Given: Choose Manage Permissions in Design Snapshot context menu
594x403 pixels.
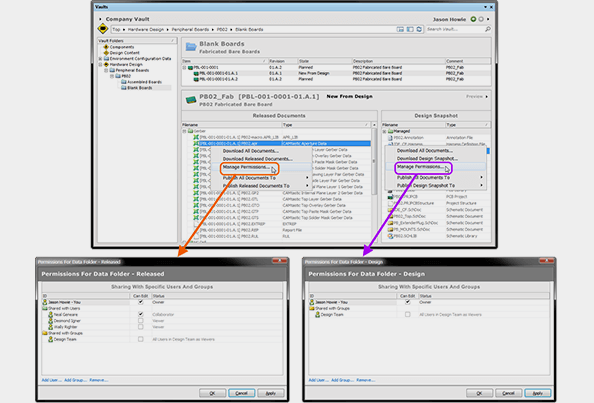Looking at the screenshot, I should [x=420, y=167].
